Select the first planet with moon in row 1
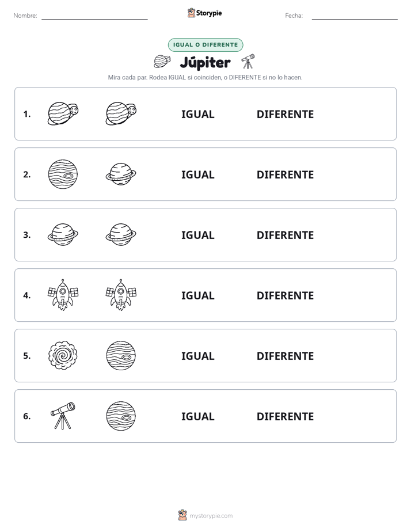411x532 pixels. point(63,113)
